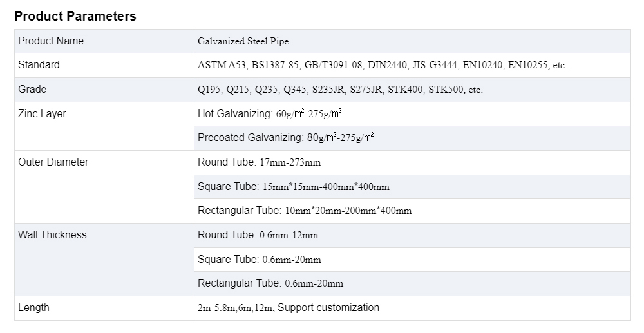The width and height of the screenshot is (644, 333).
Task: Click the Rectangular Tube 10mm*20mm-200mm*400mm row
Action: coord(305,211)
